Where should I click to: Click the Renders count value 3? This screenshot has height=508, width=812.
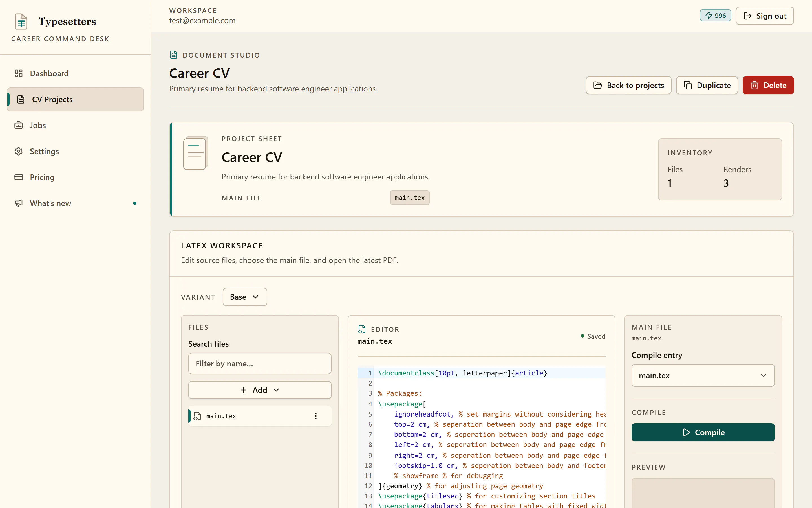pyautogui.click(x=726, y=183)
